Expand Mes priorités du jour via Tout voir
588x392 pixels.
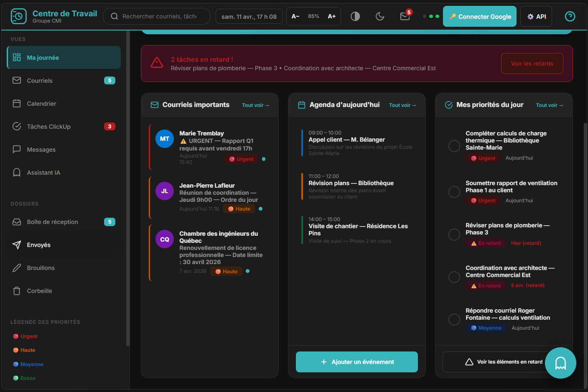tap(549, 105)
